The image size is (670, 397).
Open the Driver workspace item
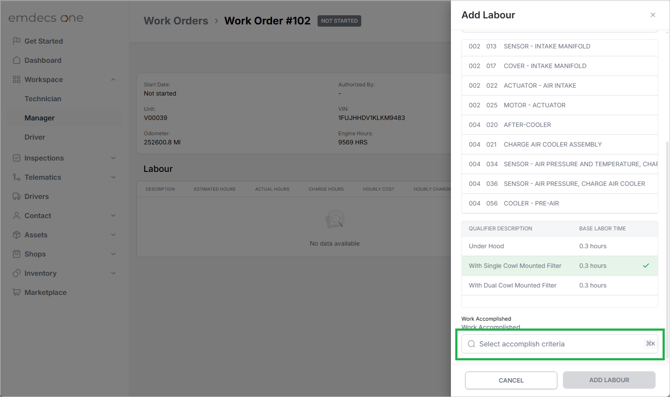(35, 137)
